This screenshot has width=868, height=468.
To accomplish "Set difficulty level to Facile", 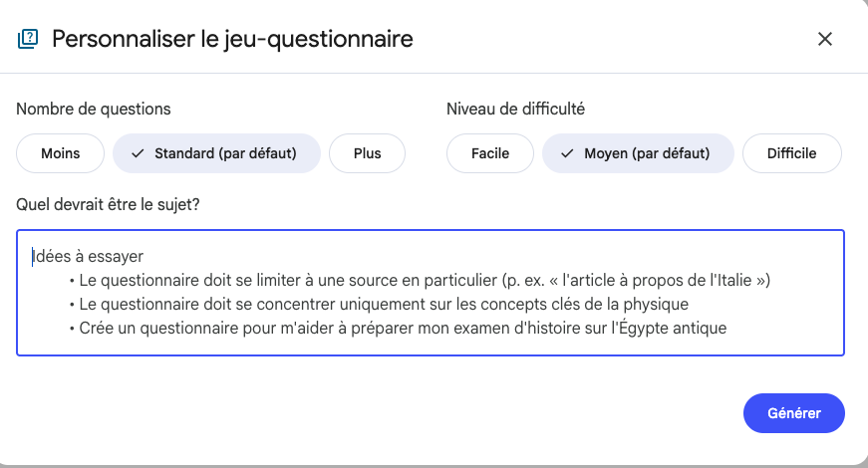I will click(x=489, y=153).
